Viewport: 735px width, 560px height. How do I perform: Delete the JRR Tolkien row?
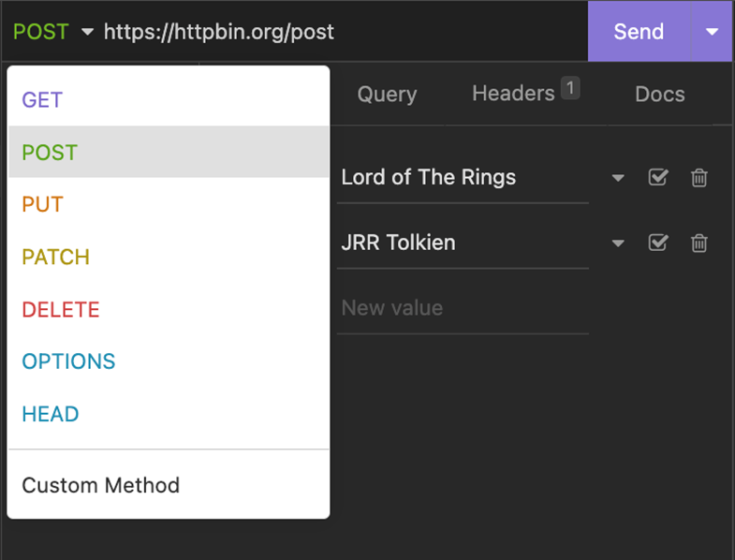(698, 243)
